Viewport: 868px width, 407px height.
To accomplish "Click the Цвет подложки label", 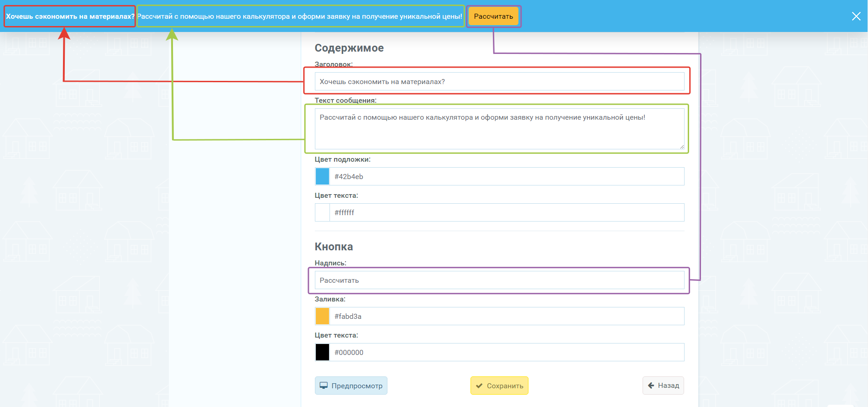I will tap(343, 159).
